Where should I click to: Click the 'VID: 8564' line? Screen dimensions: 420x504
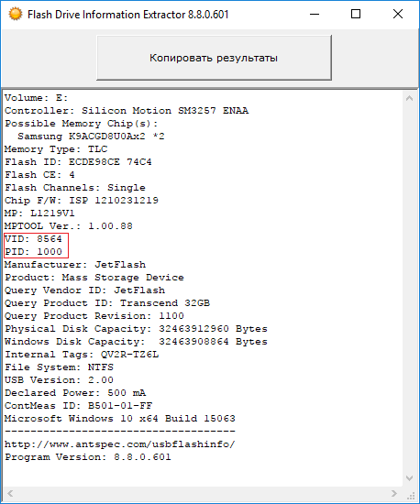[x=33, y=239]
